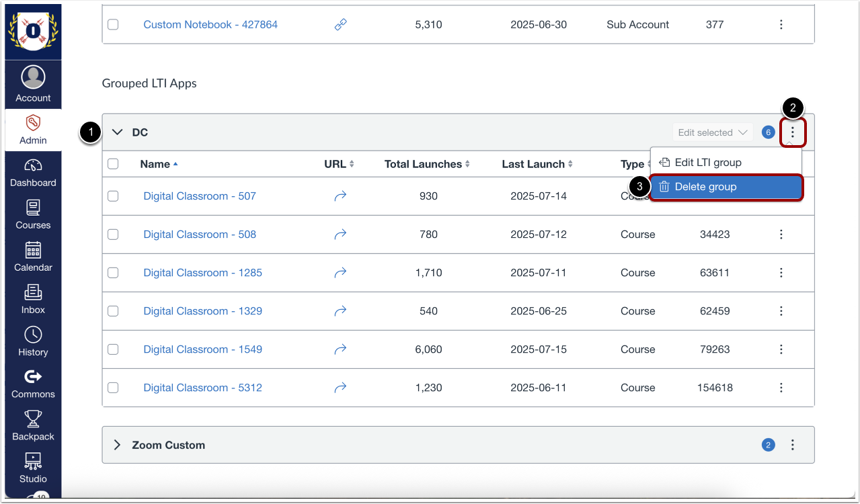Select the Digital Classroom - 508 checkbox
The height and width of the screenshot is (504, 860).
(x=113, y=235)
